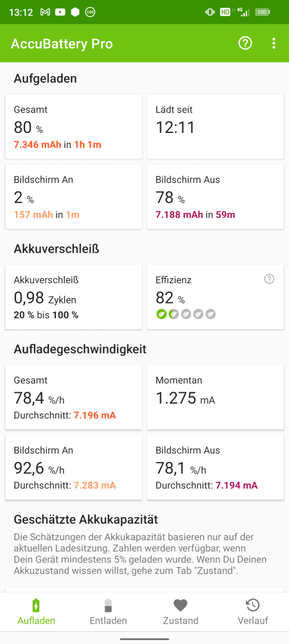Tap the Bildschirm An 92,6 %/h card
The height and width of the screenshot is (644, 289).
coord(73,467)
